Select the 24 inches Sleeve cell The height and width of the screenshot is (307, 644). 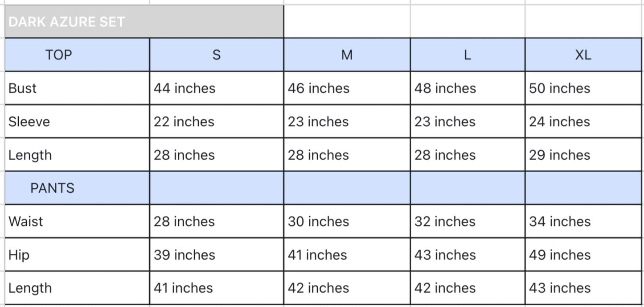[x=583, y=121]
